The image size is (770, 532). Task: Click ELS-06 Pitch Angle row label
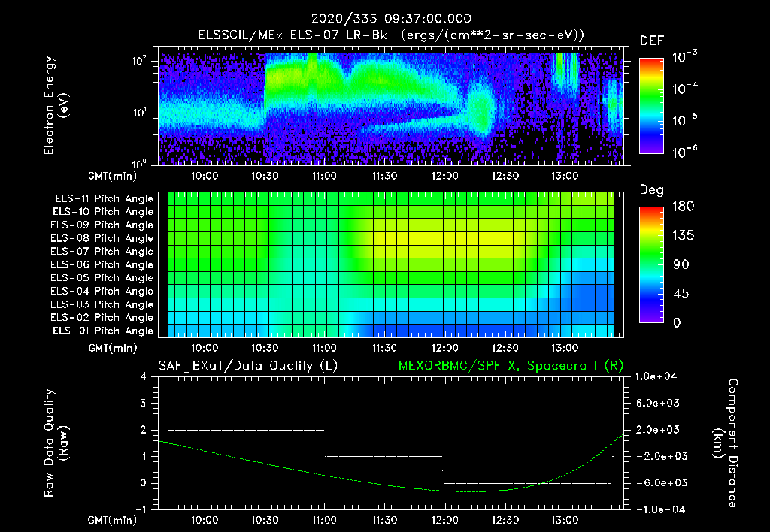coord(102,265)
